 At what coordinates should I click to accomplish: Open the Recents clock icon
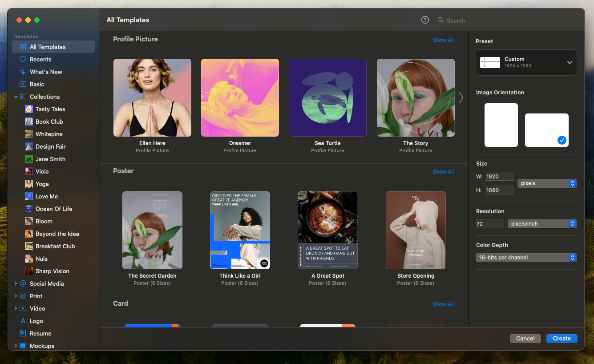pos(23,59)
